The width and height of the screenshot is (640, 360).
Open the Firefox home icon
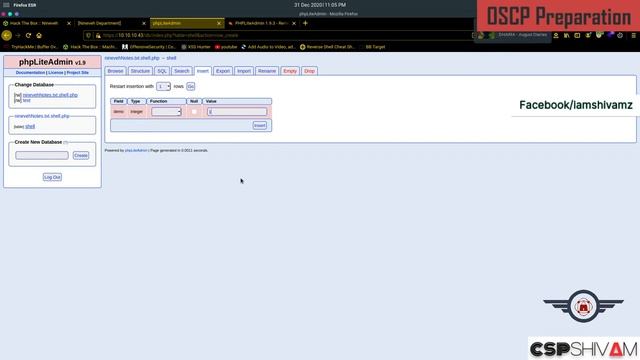pyautogui.click(x=39, y=36)
